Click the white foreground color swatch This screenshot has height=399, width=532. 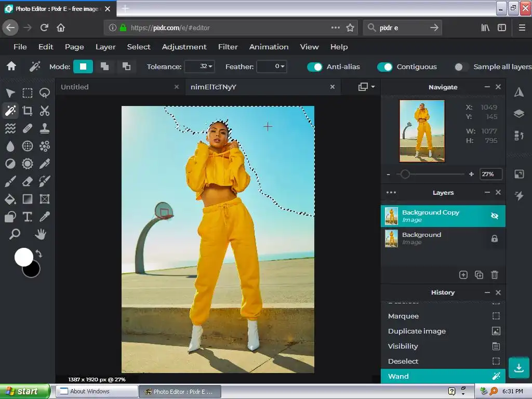coord(23,257)
